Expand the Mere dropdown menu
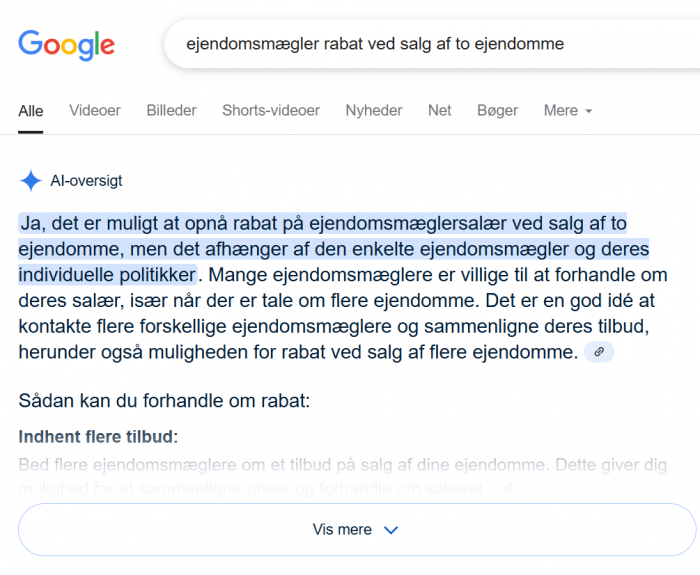This screenshot has height=575, width=700. (x=568, y=111)
